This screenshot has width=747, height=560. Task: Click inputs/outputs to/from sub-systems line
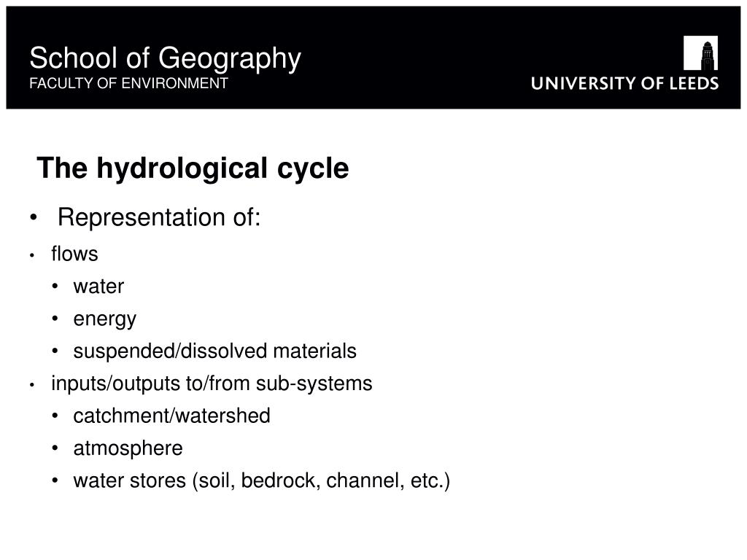(212, 384)
